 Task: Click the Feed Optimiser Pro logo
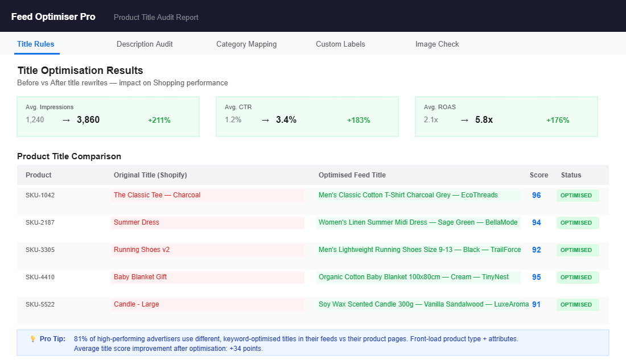(x=53, y=16)
